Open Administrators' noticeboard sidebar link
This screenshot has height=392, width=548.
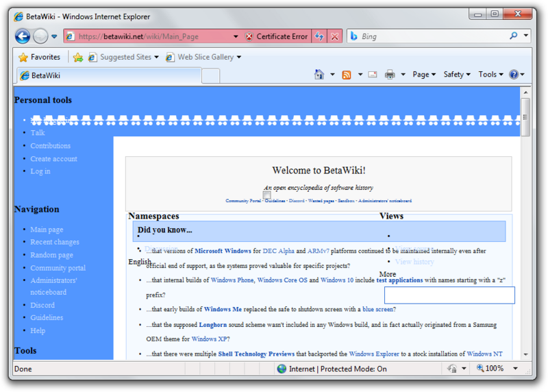tap(54, 286)
